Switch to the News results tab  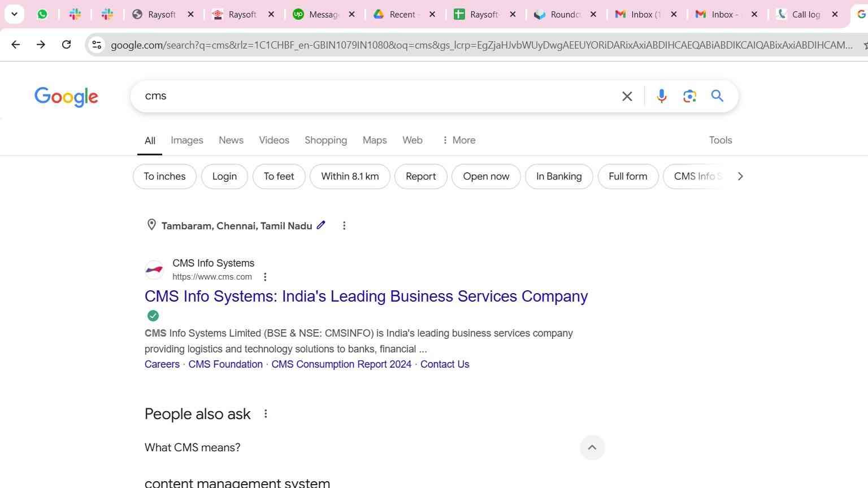[231, 140]
